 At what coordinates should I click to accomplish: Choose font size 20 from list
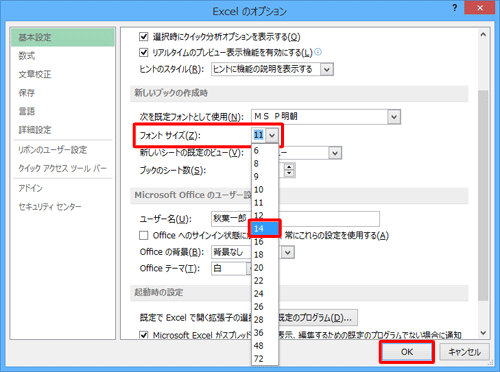pos(265,267)
